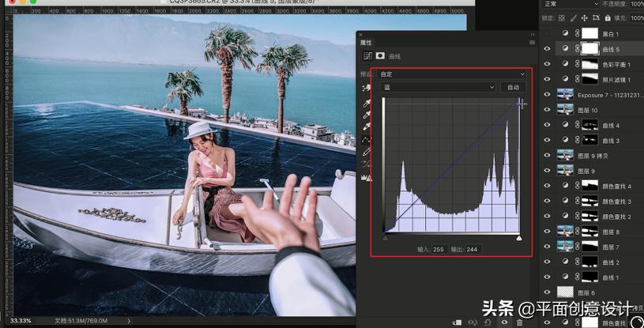Click the link icon of 照片滤镜 1 layer
This screenshot has width=644, height=328.
click(x=577, y=79)
